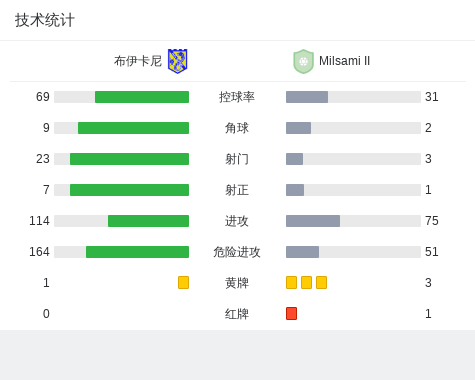Image resolution: width=475 pixels, height=380 pixels.
Task: Click Milsami II's second yellow card icon
Action: [x=306, y=282]
